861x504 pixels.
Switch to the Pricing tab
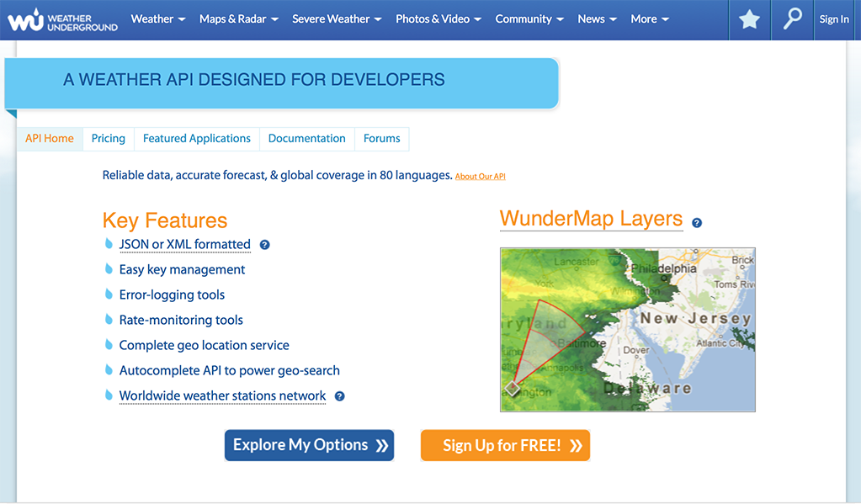(108, 139)
